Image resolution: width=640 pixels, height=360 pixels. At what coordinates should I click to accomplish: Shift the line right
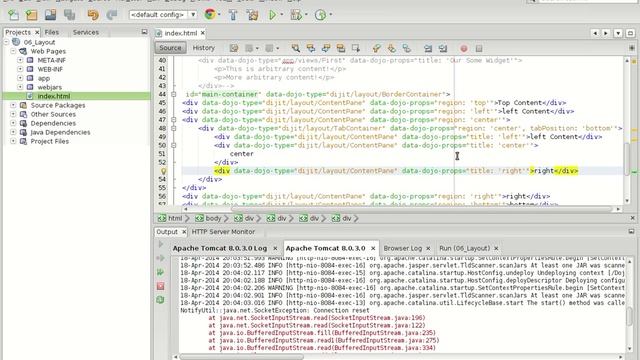[x=443, y=48]
